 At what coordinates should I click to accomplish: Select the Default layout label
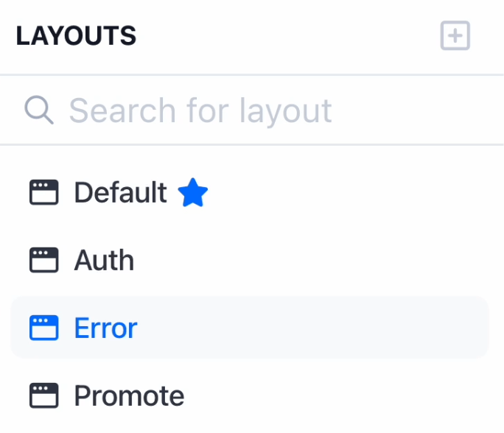click(x=120, y=193)
